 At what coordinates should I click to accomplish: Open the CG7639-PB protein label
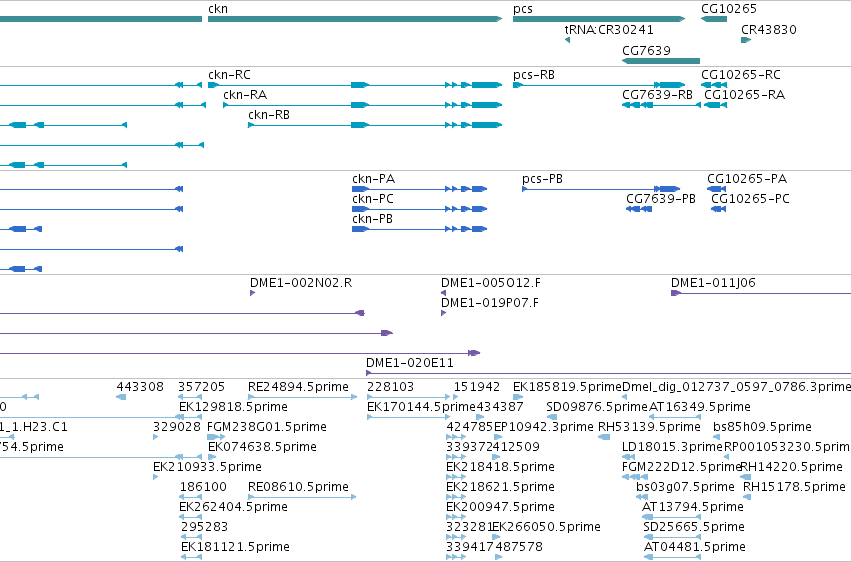(x=661, y=199)
